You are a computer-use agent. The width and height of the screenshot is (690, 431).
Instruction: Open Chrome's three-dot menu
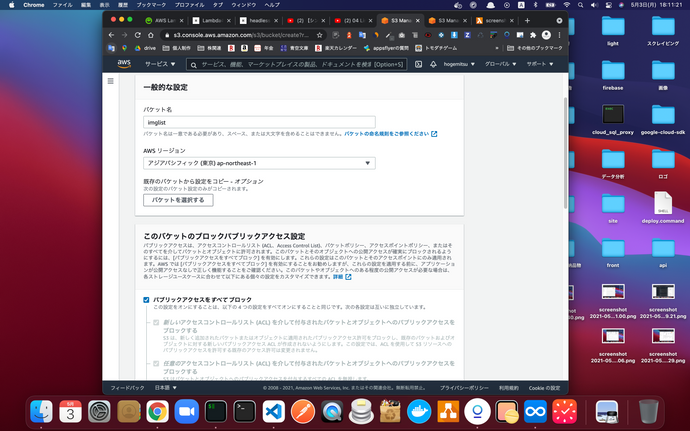[x=559, y=35]
